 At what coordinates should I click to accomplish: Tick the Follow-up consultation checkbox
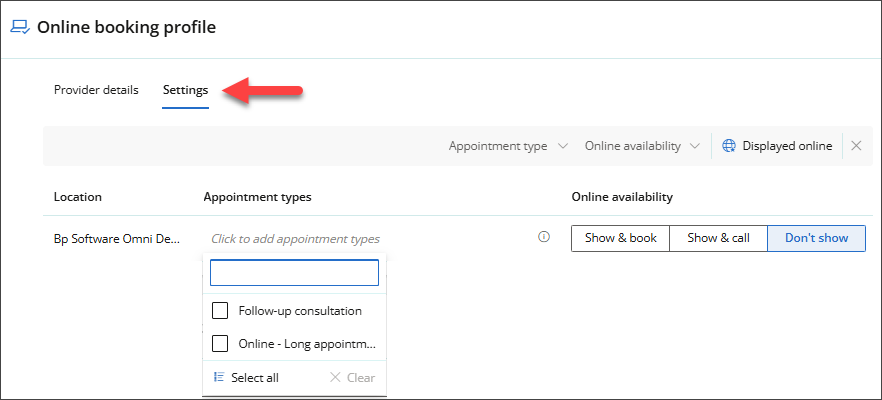click(x=221, y=311)
